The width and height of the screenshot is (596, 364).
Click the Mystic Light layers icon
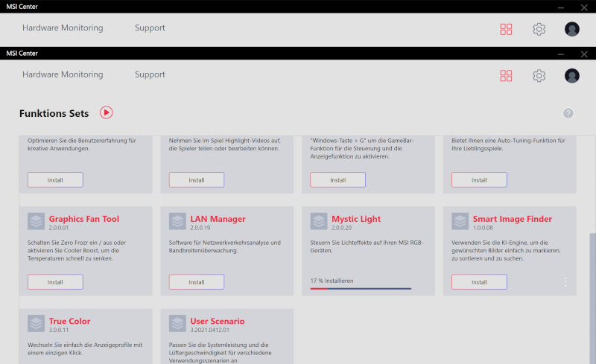coord(319,221)
